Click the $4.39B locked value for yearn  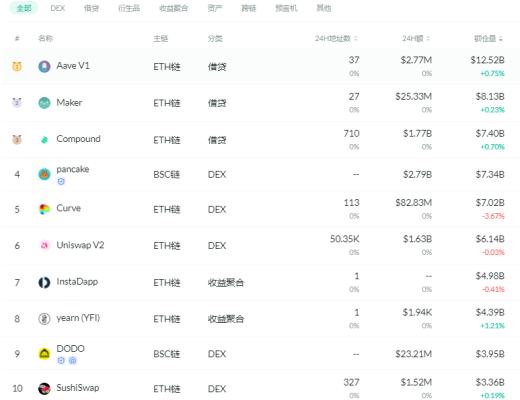(x=490, y=312)
